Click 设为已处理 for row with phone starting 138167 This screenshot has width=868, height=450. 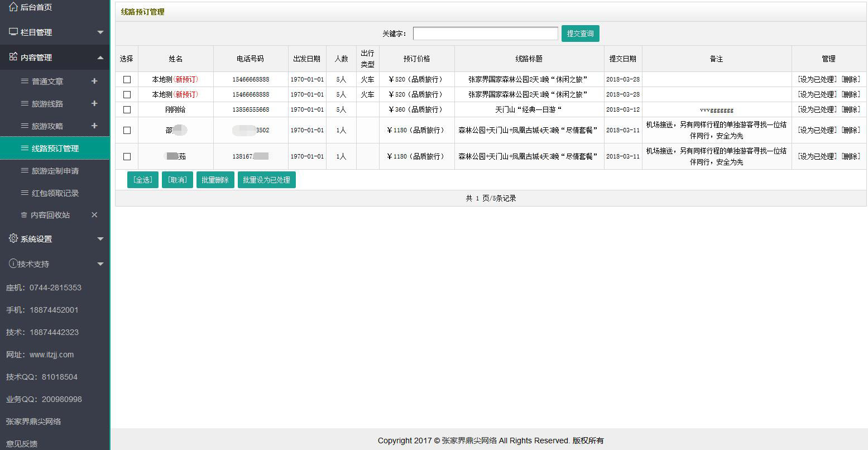[x=817, y=156]
